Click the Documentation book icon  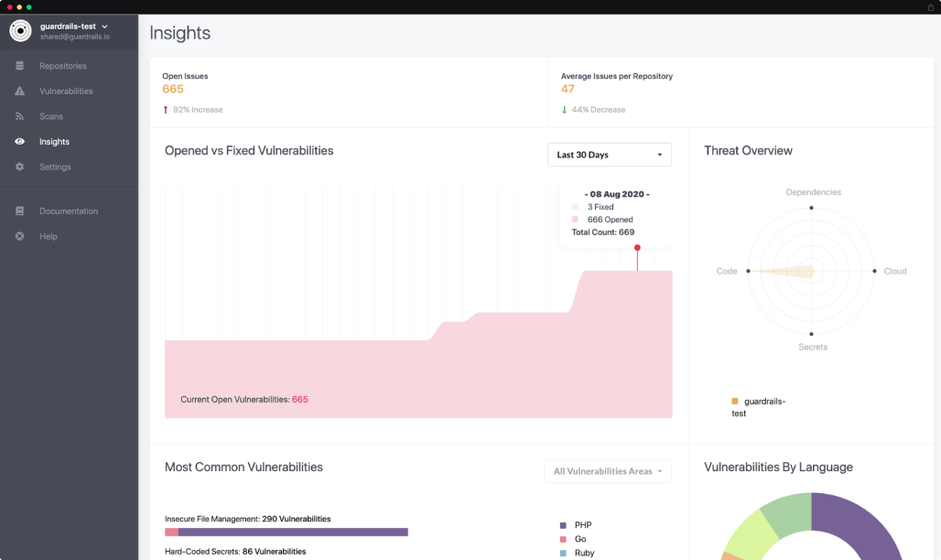[20, 210]
